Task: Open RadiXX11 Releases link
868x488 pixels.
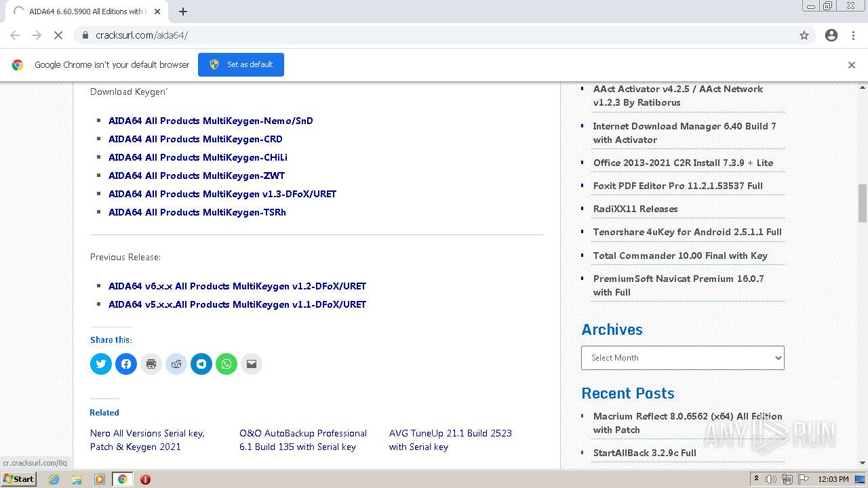Action: (635, 209)
